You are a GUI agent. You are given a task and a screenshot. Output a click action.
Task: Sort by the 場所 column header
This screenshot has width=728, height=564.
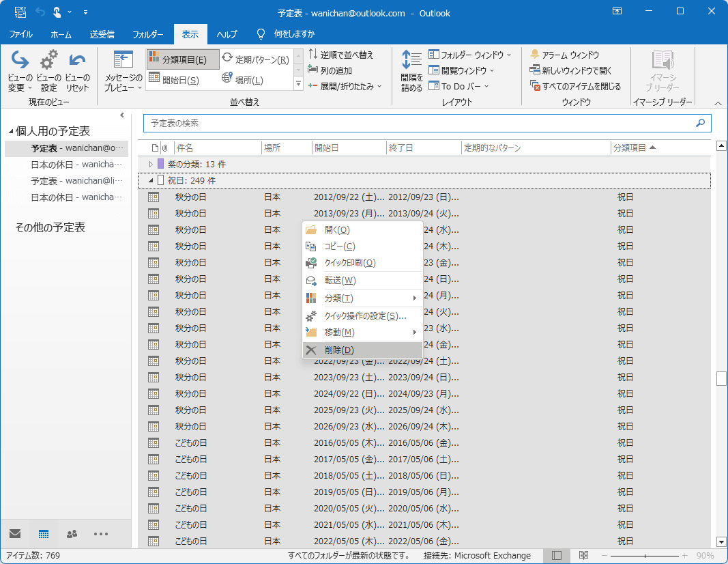(x=287, y=147)
